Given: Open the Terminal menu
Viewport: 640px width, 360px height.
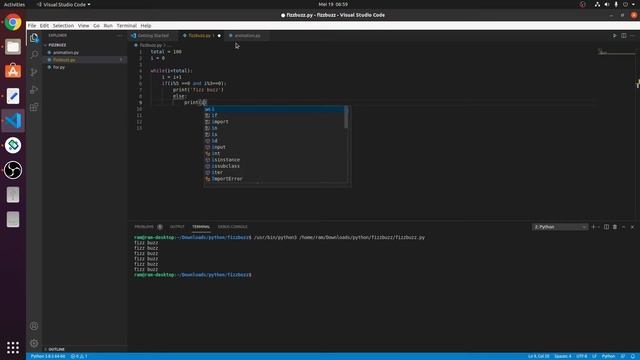Looking at the screenshot, I should 127,26.
